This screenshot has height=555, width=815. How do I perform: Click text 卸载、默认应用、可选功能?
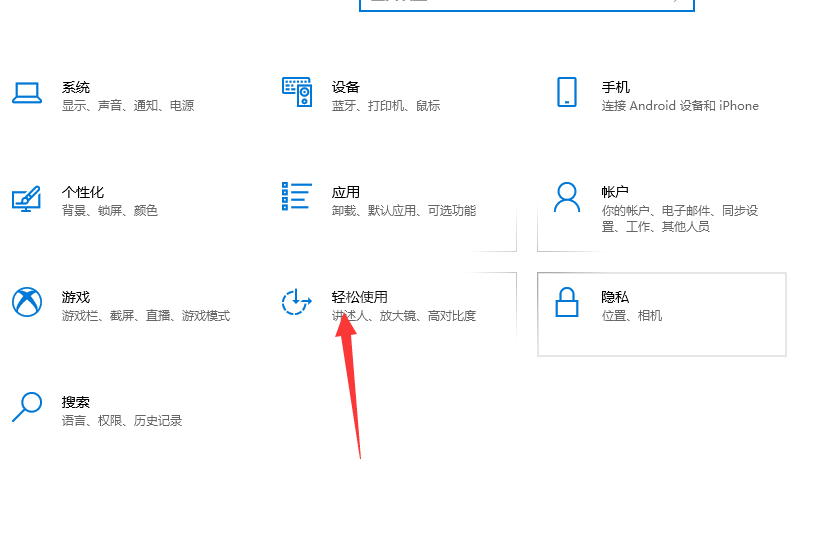(x=404, y=211)
